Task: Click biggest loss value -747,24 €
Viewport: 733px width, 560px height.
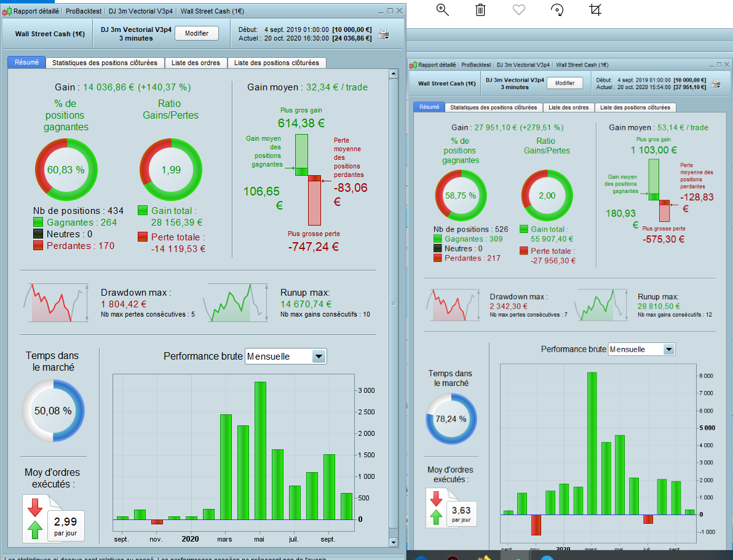Action: click(313, 247)
